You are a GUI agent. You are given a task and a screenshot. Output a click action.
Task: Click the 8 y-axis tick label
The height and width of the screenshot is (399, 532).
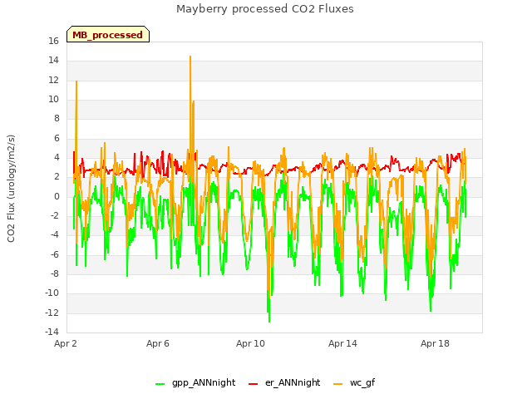[57, 118]
